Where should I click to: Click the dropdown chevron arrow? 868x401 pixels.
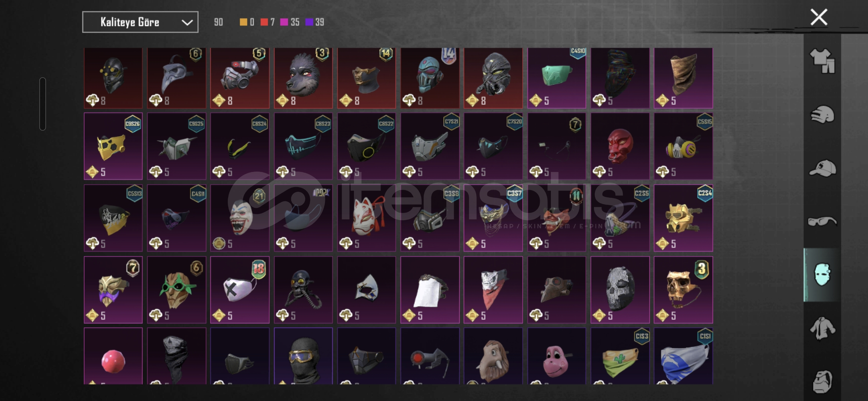[x=187, y=23]
